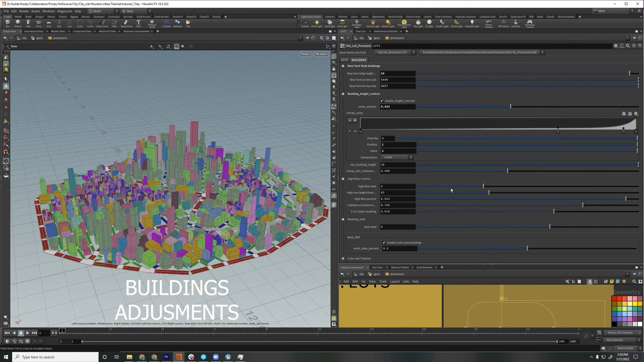Select the Spray Paint tool
Screen dimensions: 644x362
pyautogui.click(x=126, y=23)
